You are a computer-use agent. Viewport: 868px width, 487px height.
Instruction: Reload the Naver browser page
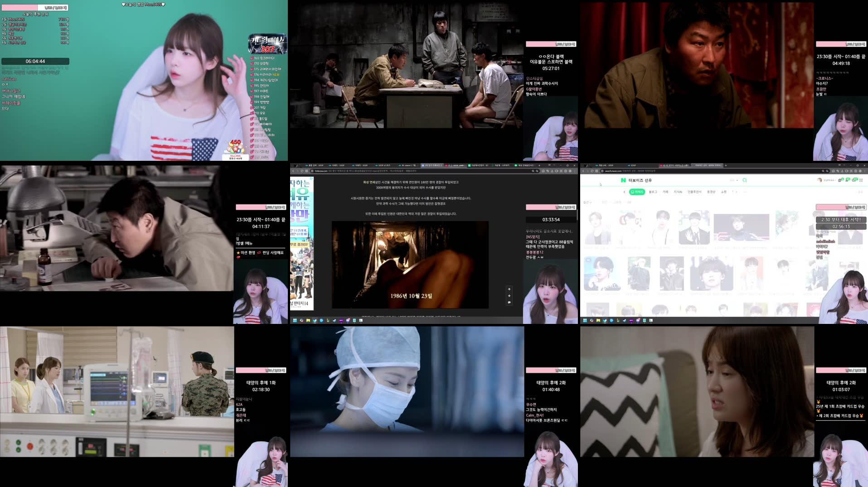point(592,171)
